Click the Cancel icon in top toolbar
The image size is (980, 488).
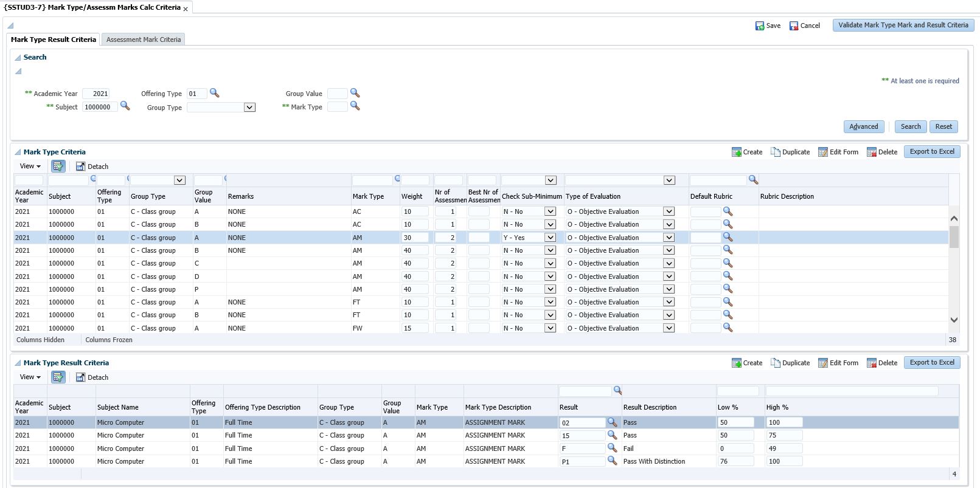pyautogui.click(x=794, y=26)
